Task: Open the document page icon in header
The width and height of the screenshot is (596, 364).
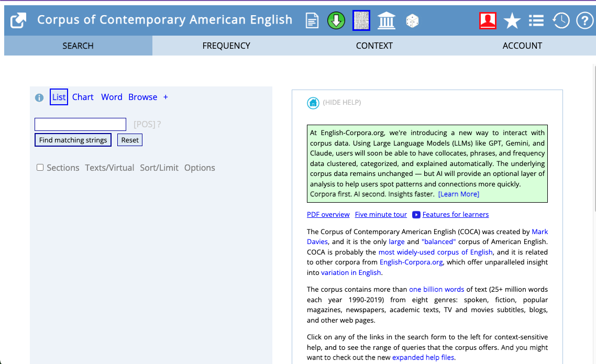Action: [x=312, y=21]
